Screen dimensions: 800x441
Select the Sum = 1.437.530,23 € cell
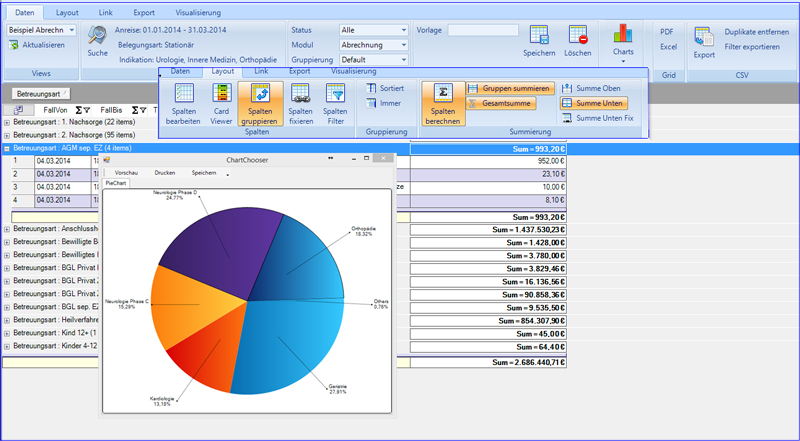click(488, 230)
